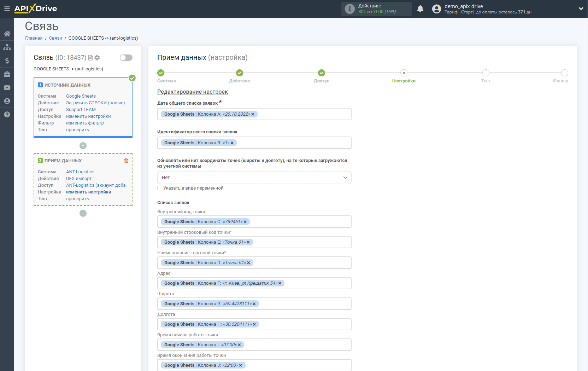Expand the account dropdown chevron

(x=581, y=9)
